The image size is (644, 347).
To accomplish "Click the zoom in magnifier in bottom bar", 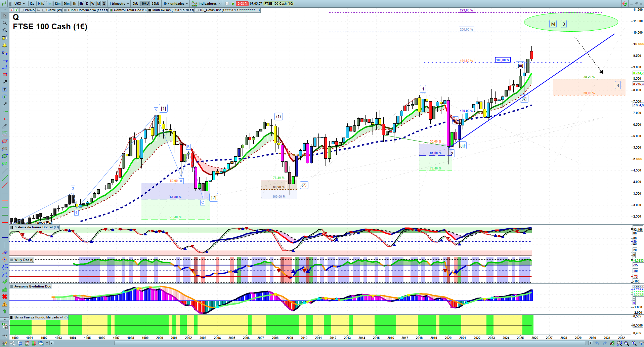I will click(x=634, y=343).
